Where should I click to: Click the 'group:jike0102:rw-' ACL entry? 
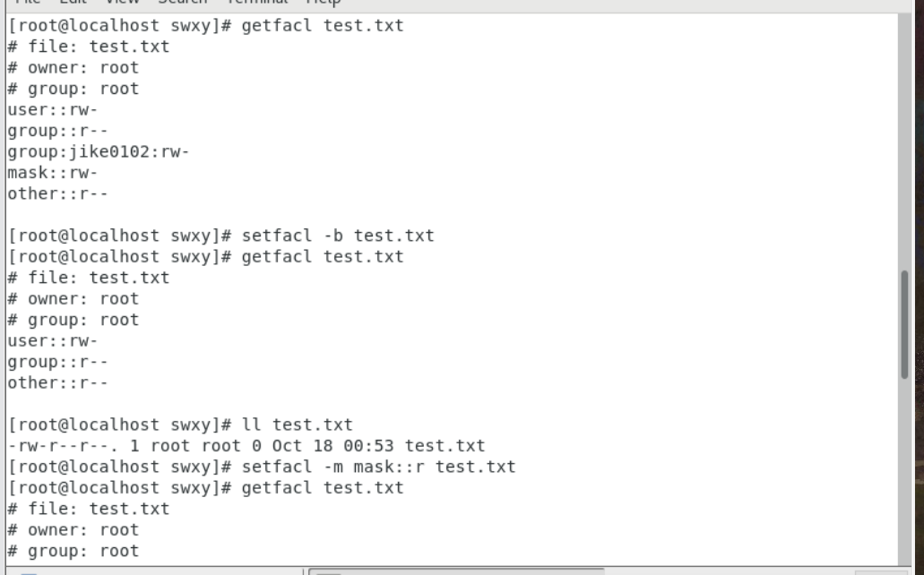coord(98,152)
